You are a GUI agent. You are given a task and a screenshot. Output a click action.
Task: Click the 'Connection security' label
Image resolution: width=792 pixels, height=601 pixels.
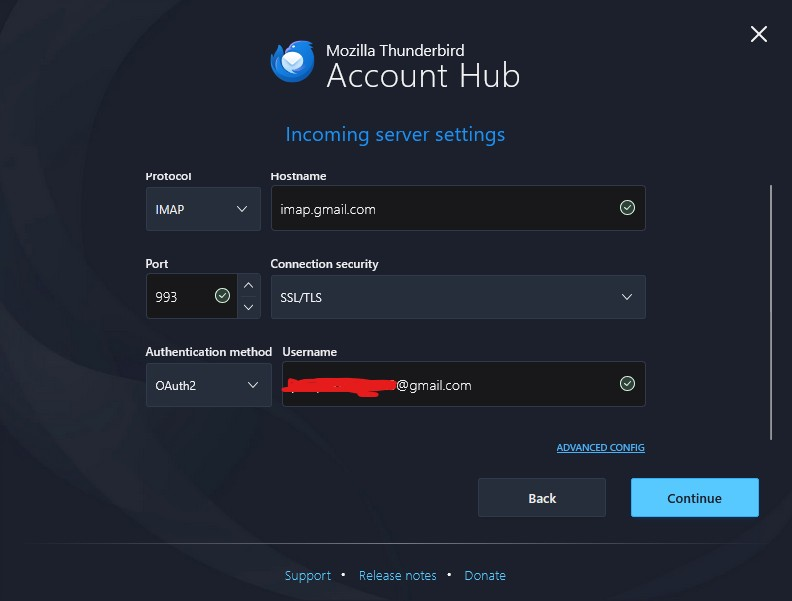[324, 264]
